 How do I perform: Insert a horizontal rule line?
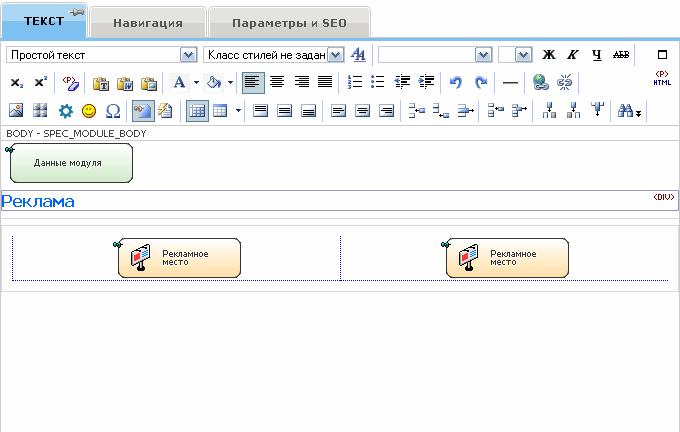click(x=510, y=82)
